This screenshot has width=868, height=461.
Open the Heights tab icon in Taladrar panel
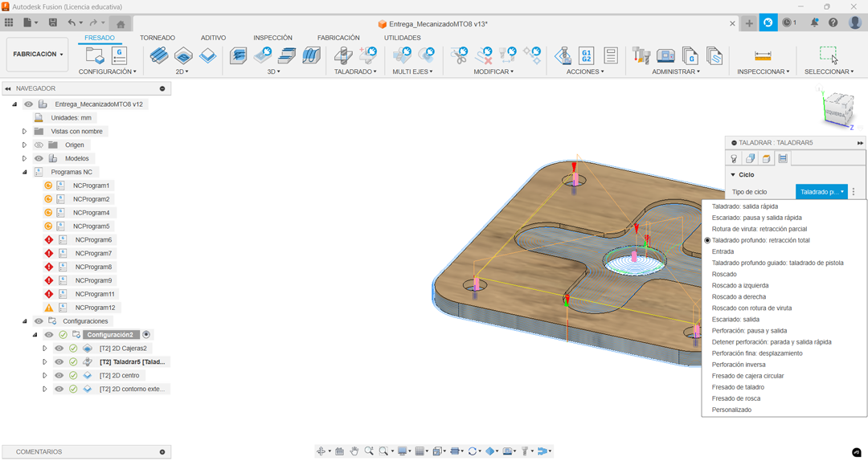pos(766,159)
